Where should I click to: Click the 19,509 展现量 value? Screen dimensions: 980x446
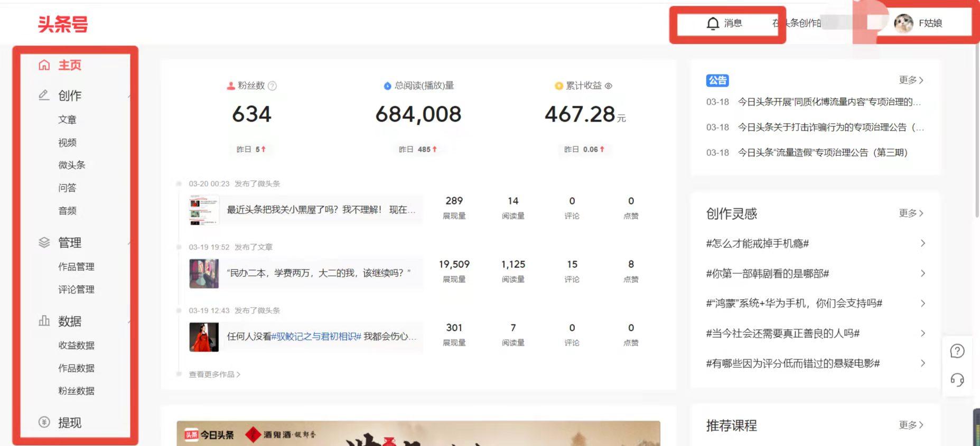pyautogui.click(x=454, y=264)
